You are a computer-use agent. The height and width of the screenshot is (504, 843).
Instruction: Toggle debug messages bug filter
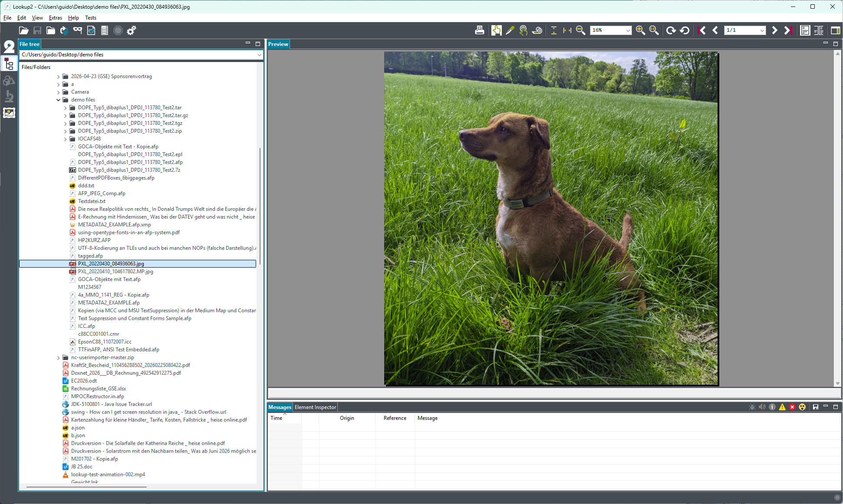pos(752,407)
